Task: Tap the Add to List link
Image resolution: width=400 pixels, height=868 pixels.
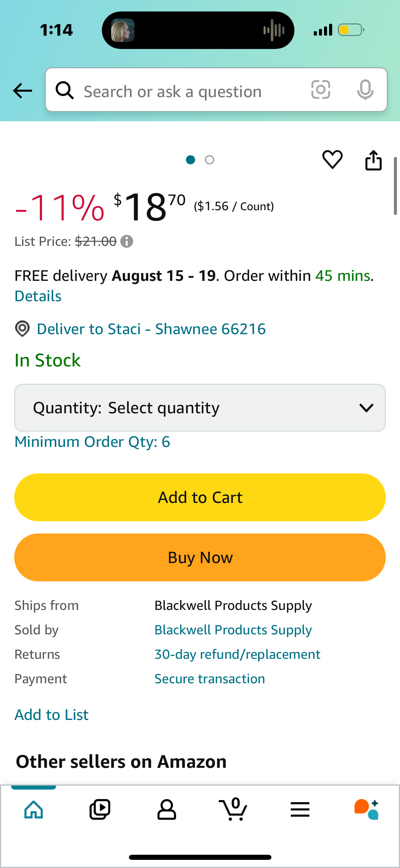Action: (52, 715)
